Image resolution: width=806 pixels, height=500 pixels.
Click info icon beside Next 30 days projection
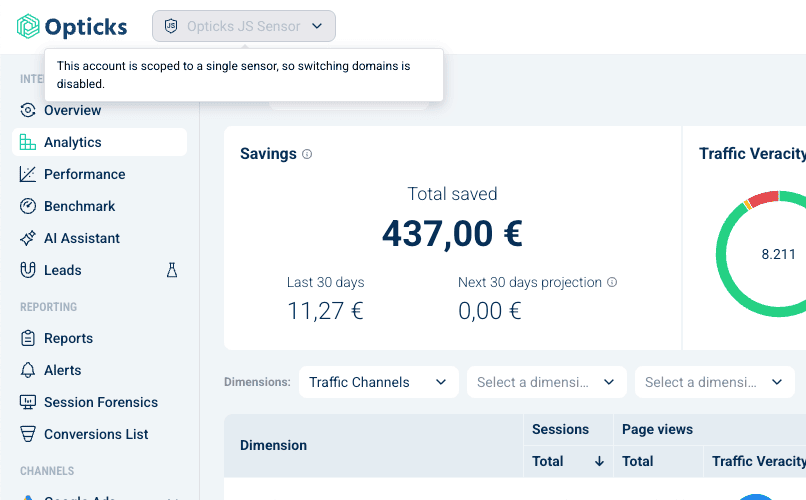point(612,282)
